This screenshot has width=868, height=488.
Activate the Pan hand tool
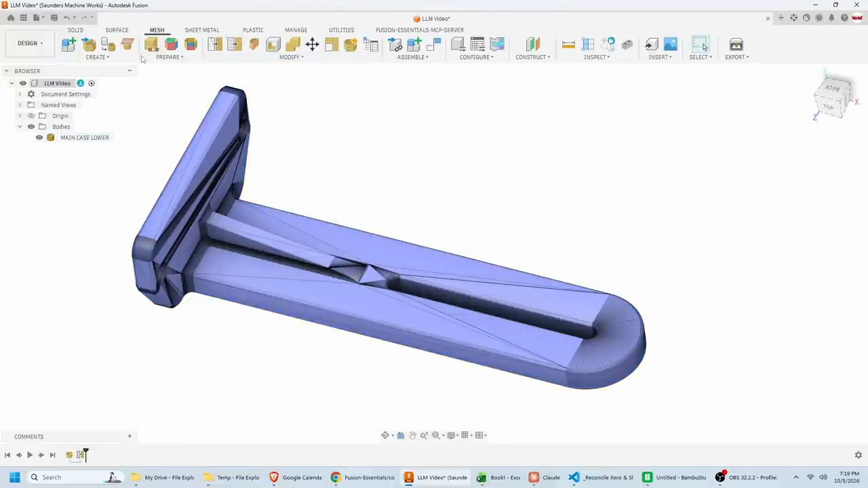412,435
